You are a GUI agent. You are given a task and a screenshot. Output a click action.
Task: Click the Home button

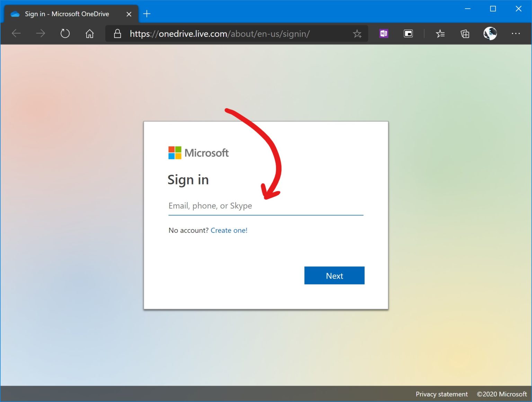89,33
